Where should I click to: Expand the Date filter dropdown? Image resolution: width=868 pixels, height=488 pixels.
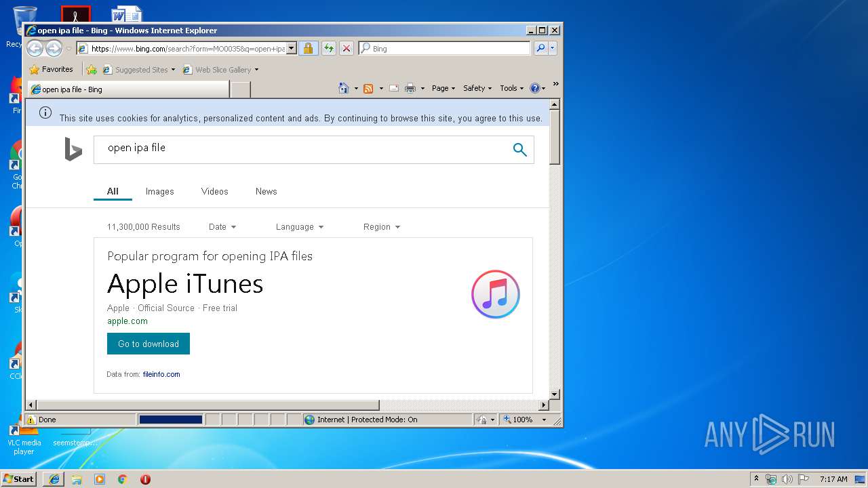pos(222,226)
